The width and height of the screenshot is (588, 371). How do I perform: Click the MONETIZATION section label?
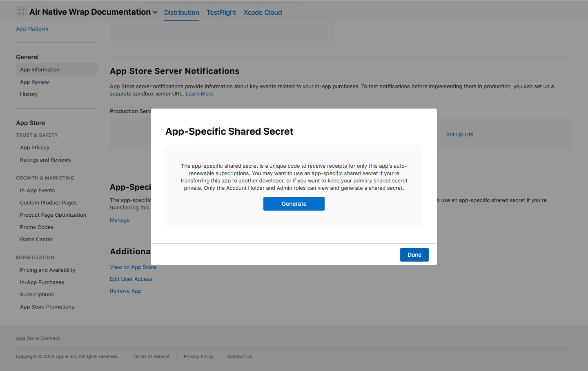[35, 258]
